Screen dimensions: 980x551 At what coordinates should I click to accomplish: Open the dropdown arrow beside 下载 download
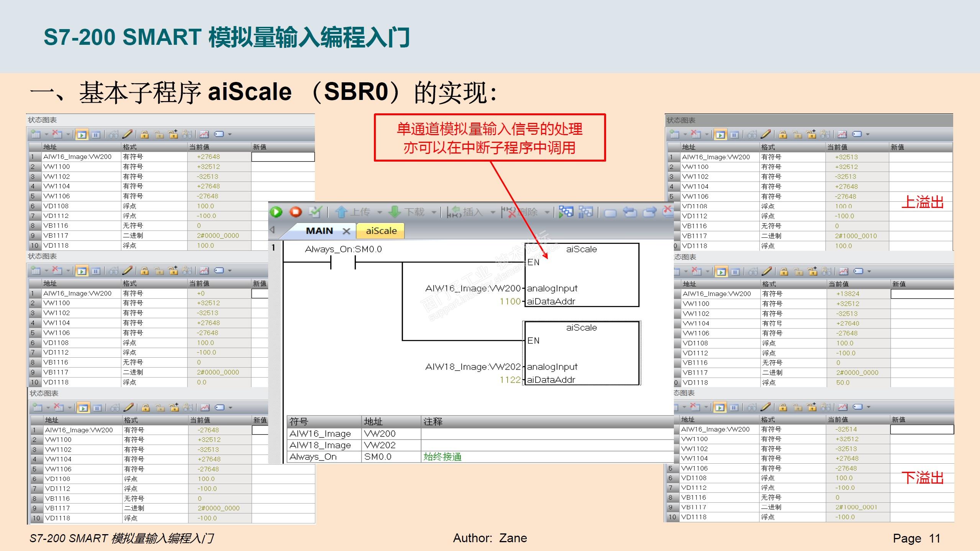click(434, 212)
